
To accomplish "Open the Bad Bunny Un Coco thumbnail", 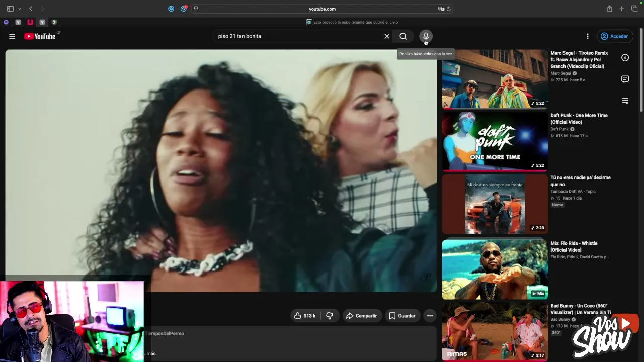I will [495, 331].
